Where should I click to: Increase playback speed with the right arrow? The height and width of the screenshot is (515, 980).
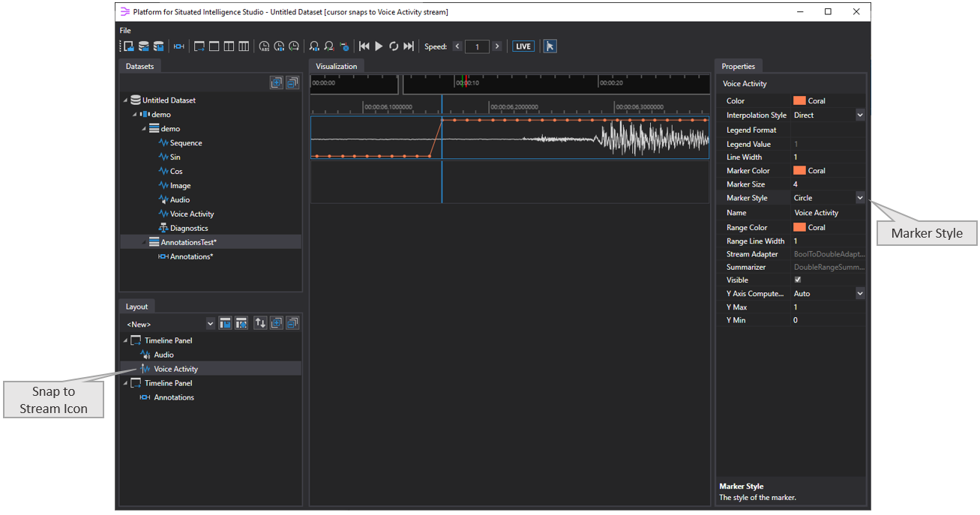496,46
